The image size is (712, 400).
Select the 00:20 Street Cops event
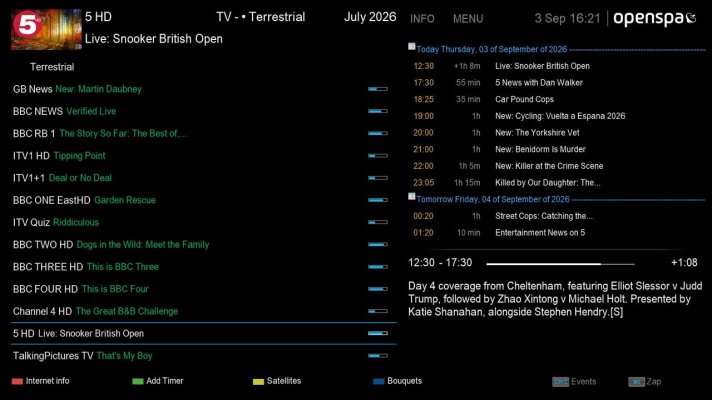[x=557, y=216]
